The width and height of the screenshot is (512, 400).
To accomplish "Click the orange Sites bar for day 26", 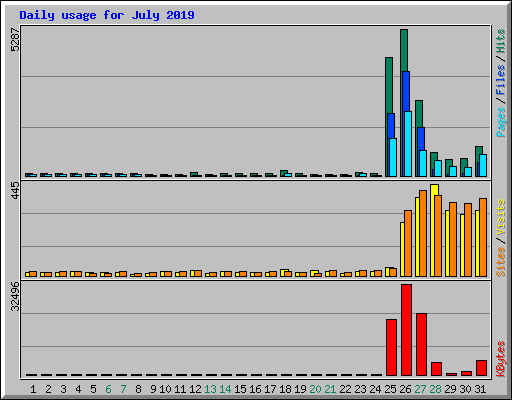I will 408,243.
